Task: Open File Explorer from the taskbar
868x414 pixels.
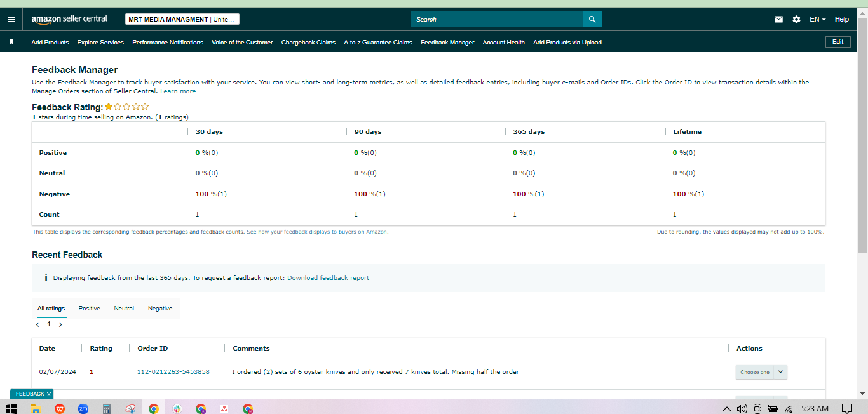Action: (36, 408)
